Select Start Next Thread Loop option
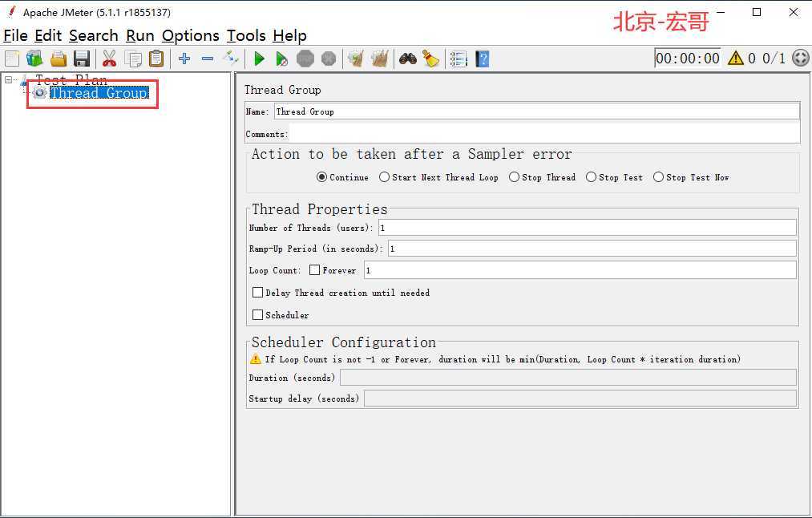The height and width of the screenshot is (518, 812). point(384,177)
